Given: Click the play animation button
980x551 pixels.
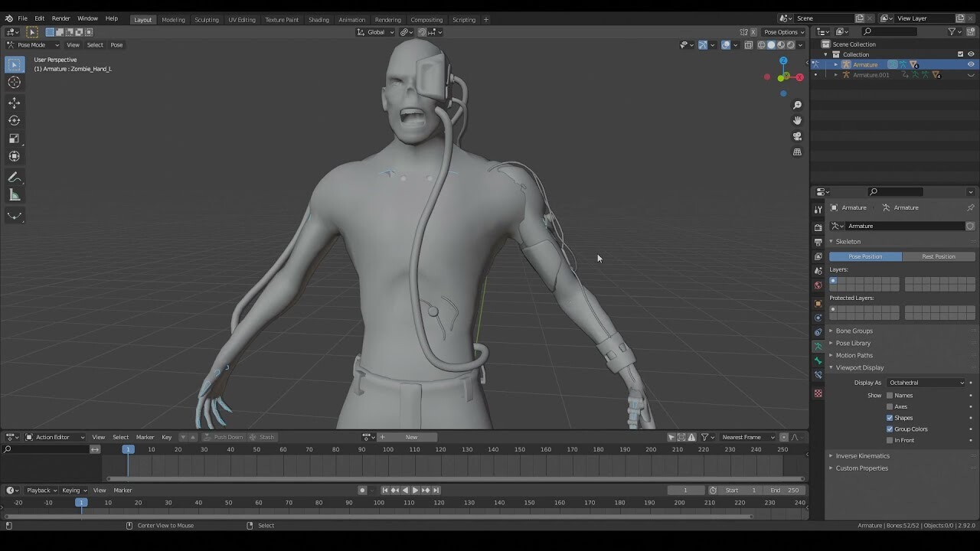Looking at the screenshot, I should point(415,490).
